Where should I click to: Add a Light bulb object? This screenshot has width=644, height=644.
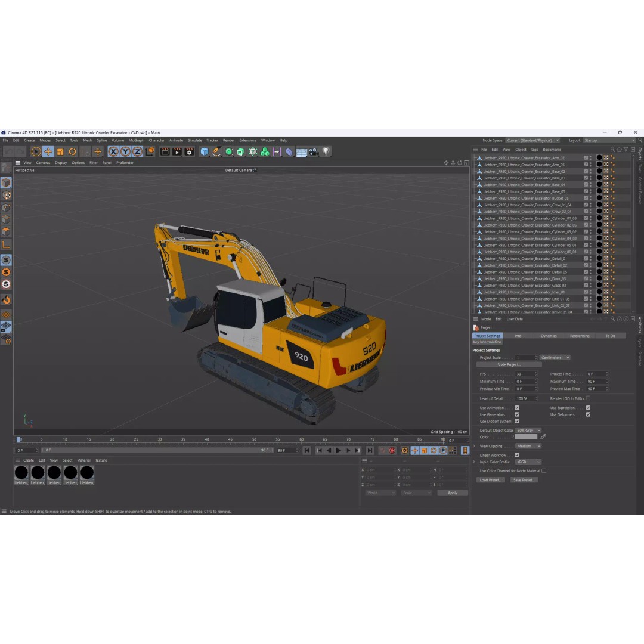click(x=326, y=152)
